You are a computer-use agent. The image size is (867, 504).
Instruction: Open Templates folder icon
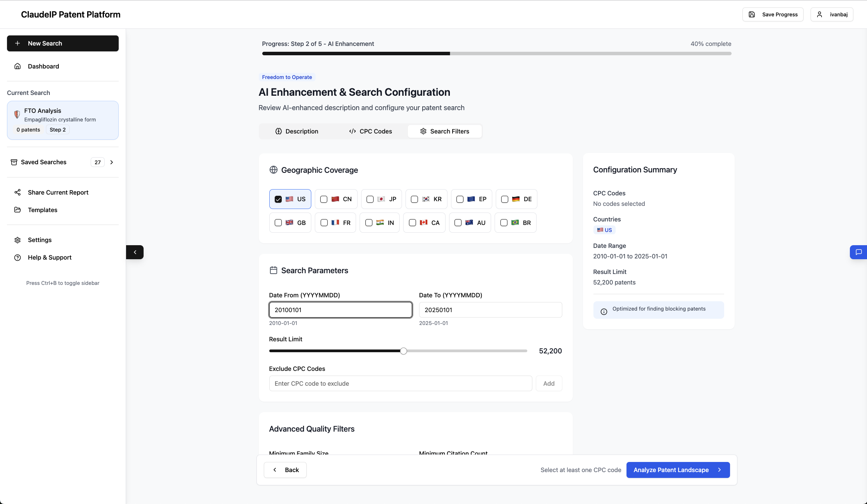coord(18,210)
